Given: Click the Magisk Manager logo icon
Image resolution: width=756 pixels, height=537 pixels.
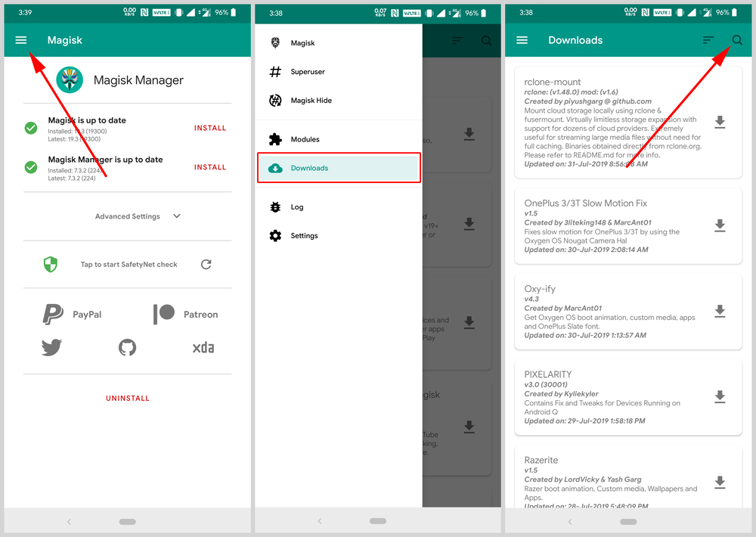Looking at the screenshot, I should [70, 79].
